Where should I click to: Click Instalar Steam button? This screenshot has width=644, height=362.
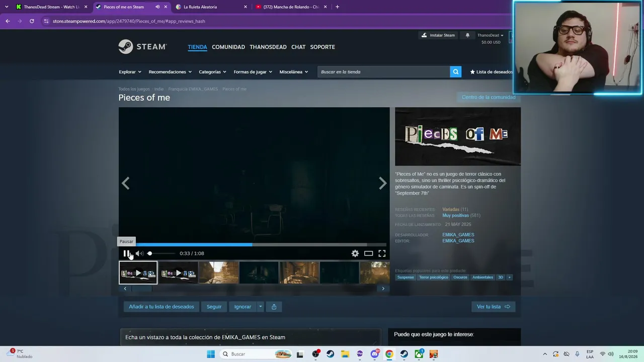point(438,35)
